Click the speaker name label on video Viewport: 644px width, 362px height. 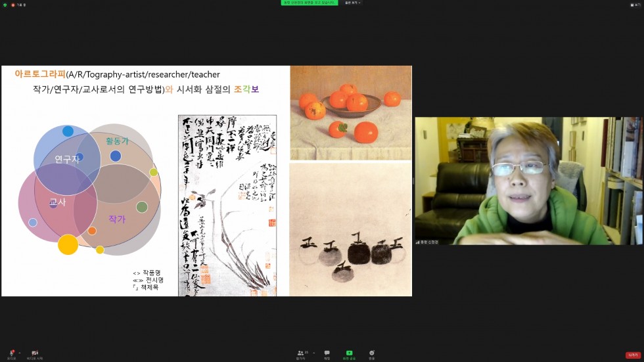427,242
